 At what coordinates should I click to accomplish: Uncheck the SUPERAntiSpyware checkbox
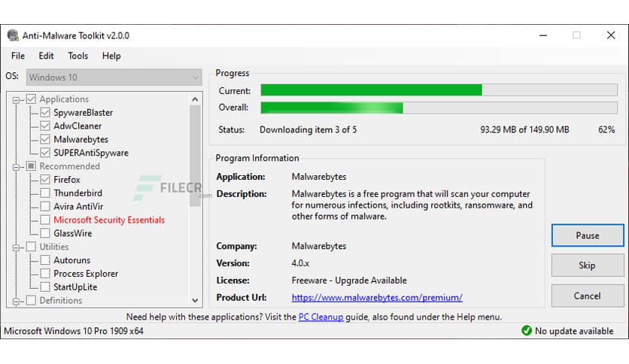point(45,153)
